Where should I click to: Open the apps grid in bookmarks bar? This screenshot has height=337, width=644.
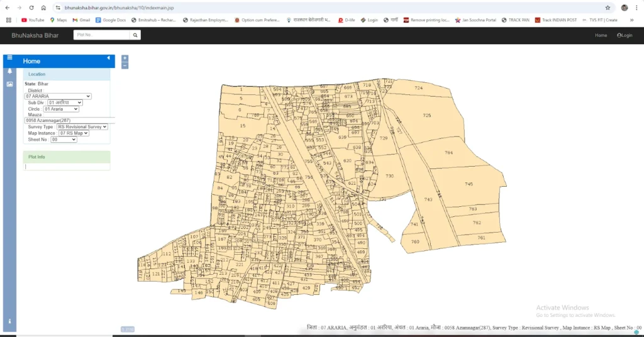[x=9, y=19]
